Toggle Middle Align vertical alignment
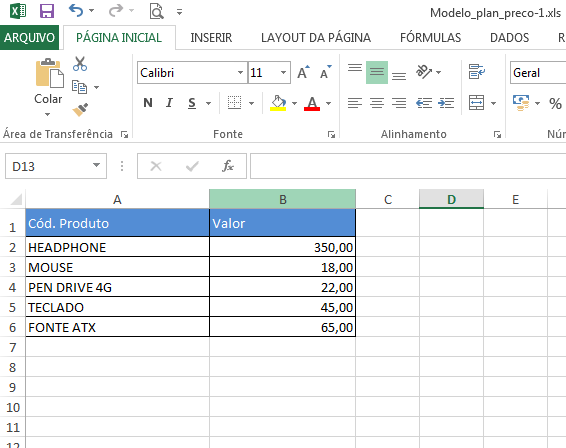Image resolution: width=566 pixels, height=448 pixels. click(376, 73)
